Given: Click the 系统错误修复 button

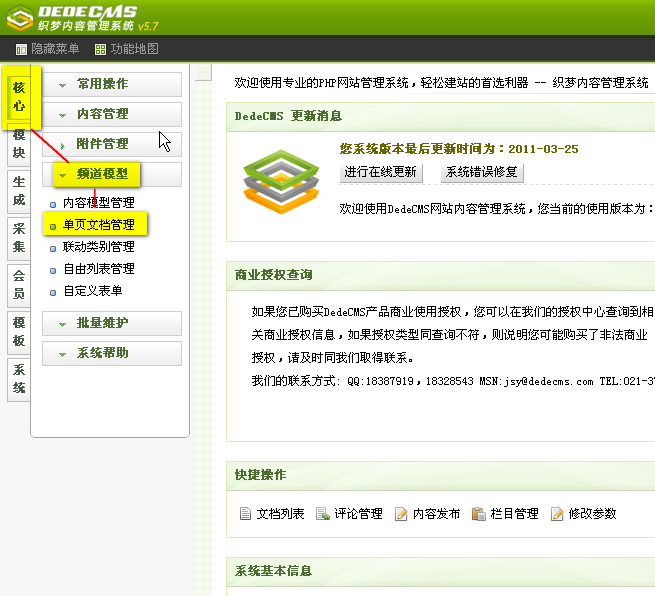Looking at the screenshot, I should click(482, 172).
